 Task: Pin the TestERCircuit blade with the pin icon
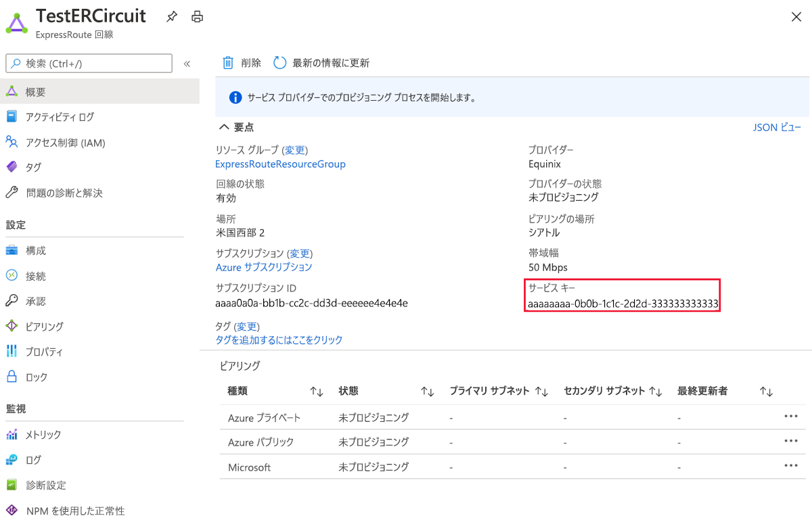[x=172, y=17]
